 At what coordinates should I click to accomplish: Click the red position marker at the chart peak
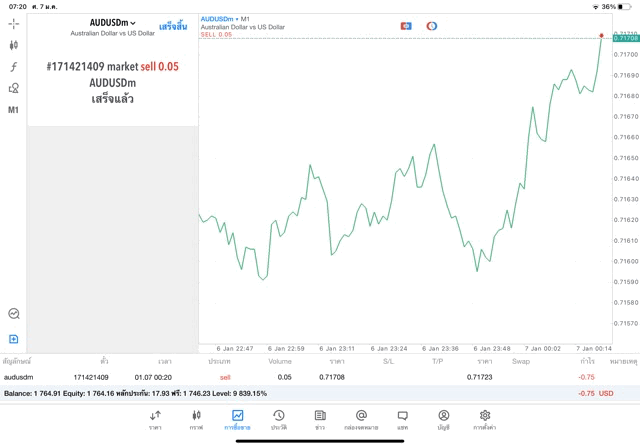pyautogui.click(x=601, y=36)
